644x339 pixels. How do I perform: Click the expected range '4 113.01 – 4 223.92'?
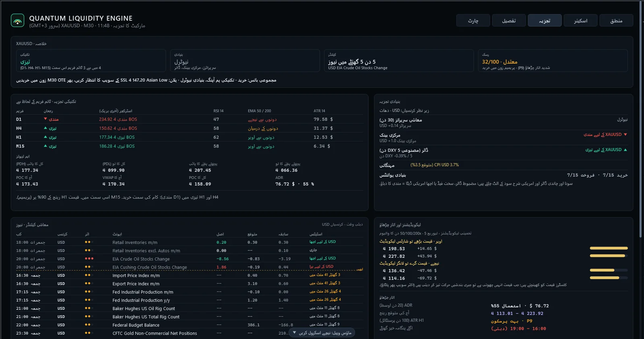pos(517,314)
